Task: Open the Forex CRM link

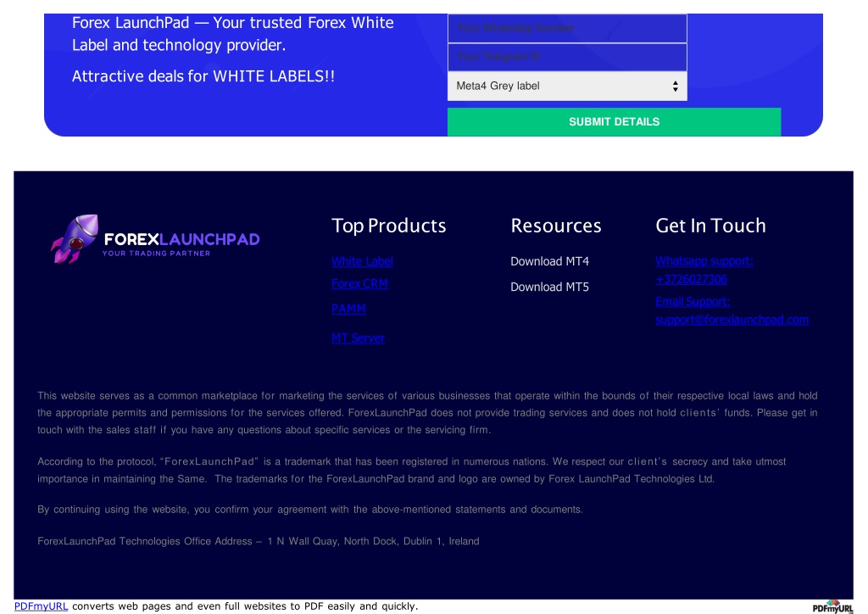Action: [x=359, y=284]
